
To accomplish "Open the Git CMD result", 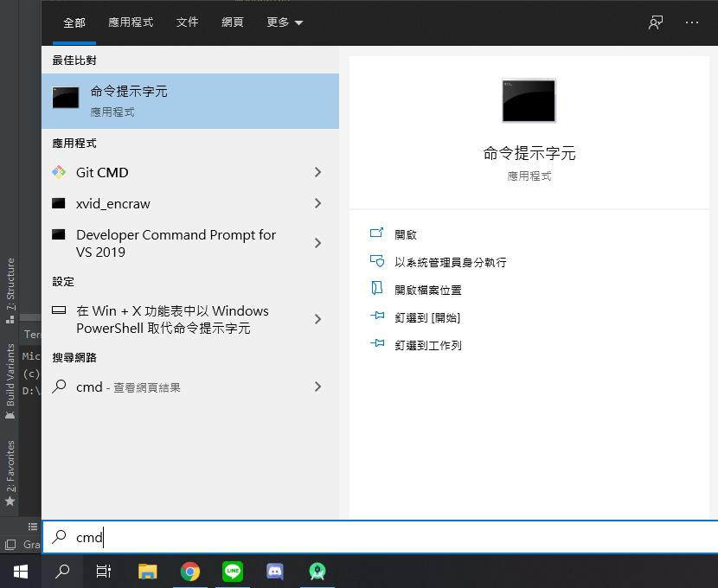I will click(x=190, y=173).
